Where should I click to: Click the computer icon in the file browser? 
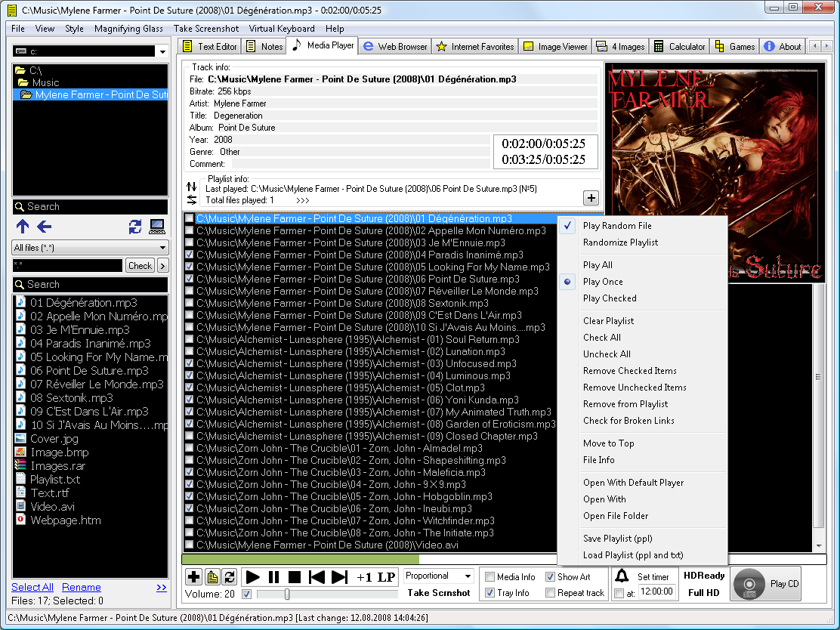point(157,227)
